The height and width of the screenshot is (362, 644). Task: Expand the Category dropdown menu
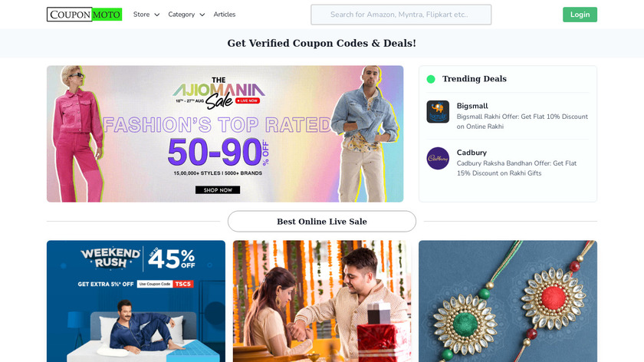coord(186,15)
